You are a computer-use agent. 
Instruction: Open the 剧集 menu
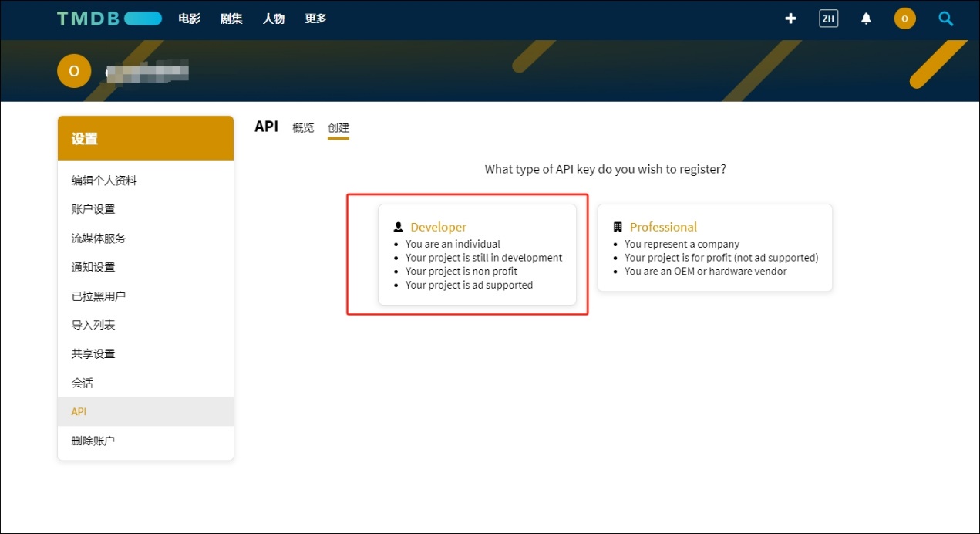click(x=231, y=19)
